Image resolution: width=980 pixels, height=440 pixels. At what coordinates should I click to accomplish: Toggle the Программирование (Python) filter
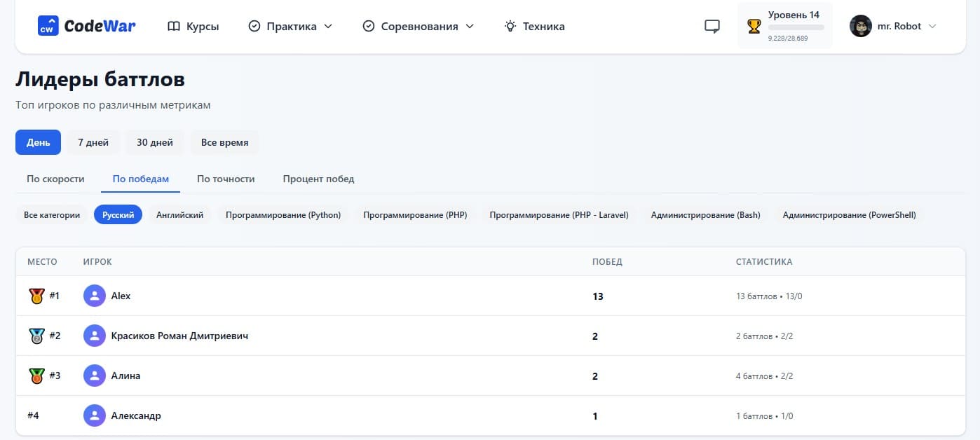pyautogui.click(x=283, y=214)
